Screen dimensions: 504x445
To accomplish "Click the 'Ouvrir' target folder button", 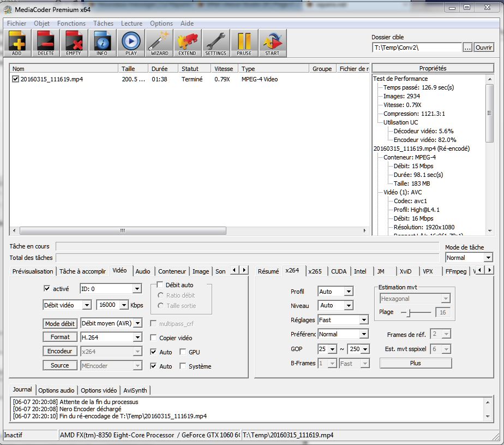I will pyautogui.click(x=483, y=48).
